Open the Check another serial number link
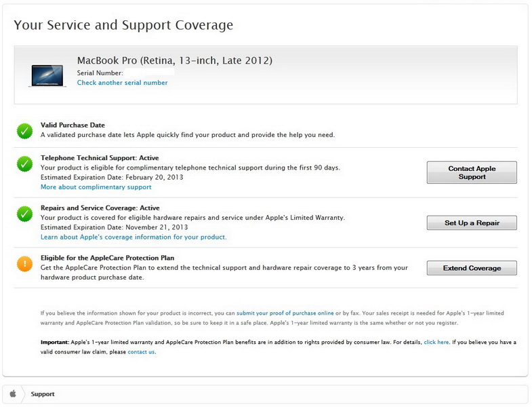532x407 pixels. coord(122,83)
